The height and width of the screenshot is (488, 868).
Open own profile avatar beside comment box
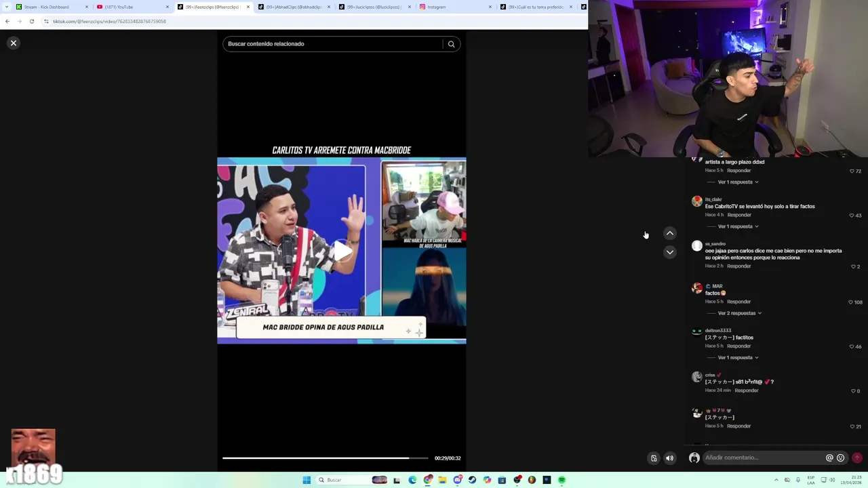694,457
